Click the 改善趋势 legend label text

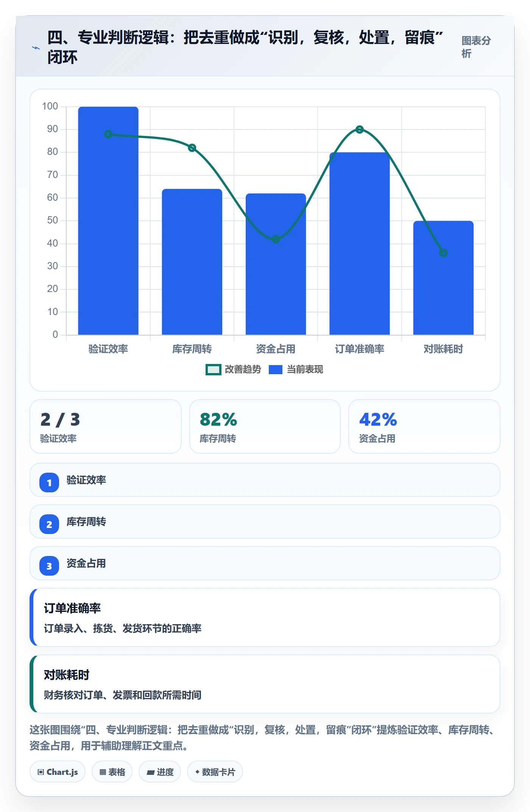tap(243, 369)
